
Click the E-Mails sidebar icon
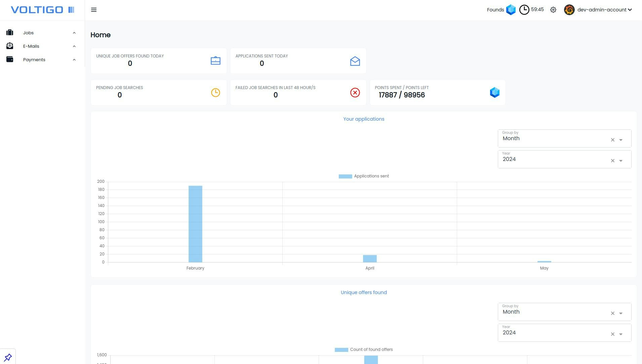pos(10,46)
